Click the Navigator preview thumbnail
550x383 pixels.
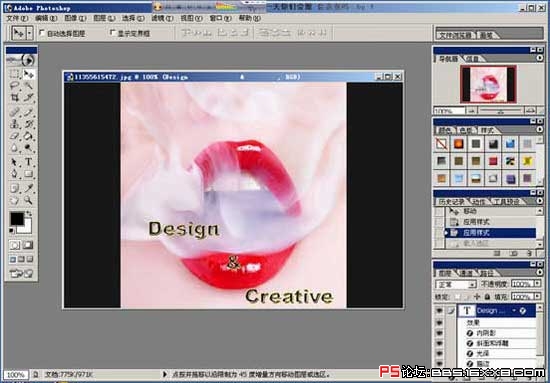click(488, 84)
